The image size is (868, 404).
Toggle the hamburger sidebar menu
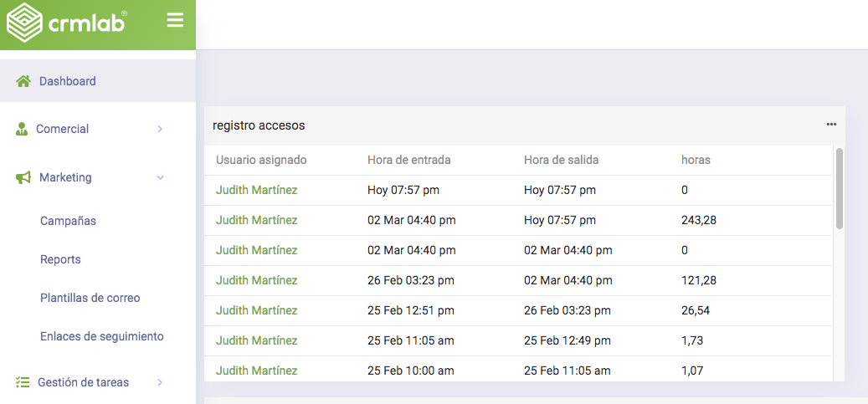point(175,20)
